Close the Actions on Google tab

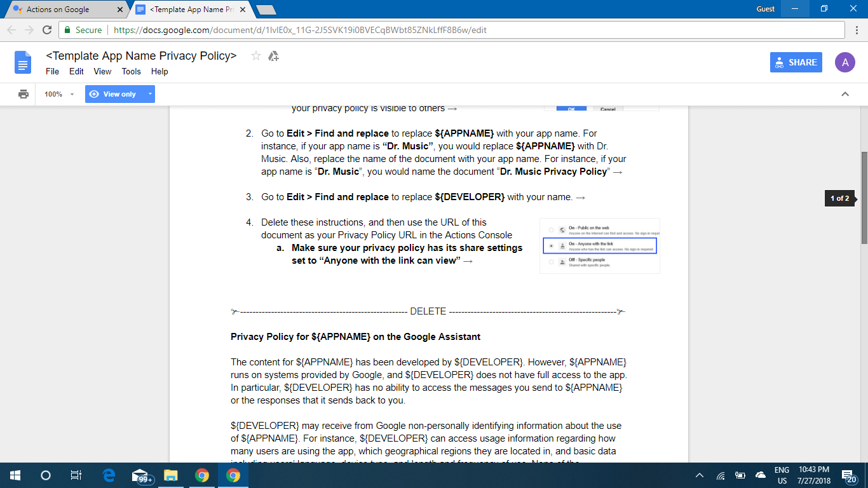pos(120,10)
